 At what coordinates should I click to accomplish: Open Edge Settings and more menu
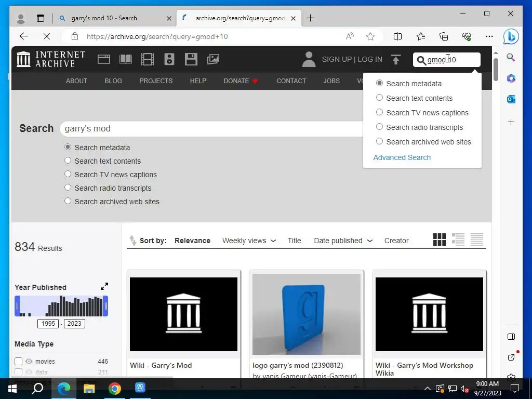point(489,36)
